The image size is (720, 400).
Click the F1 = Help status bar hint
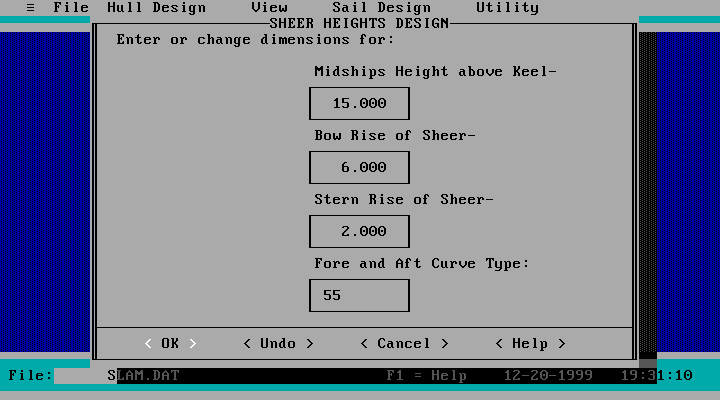tap(427, 376)
